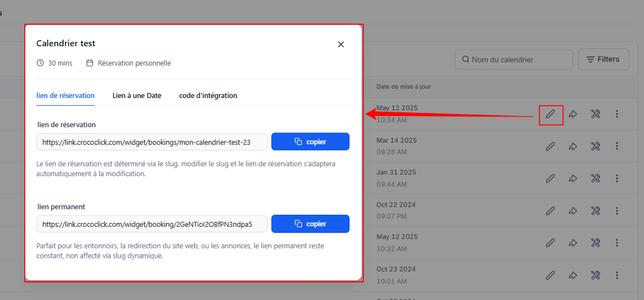Click the 'Oct 22 2024' date cell
The width and height of the screenshot is (644, 300).
(396, 204)
